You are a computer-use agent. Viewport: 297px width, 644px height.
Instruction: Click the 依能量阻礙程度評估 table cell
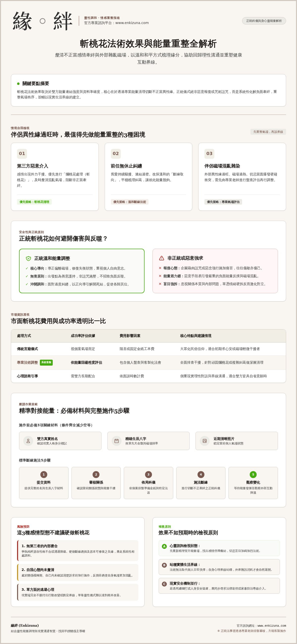tap(86, 363)
